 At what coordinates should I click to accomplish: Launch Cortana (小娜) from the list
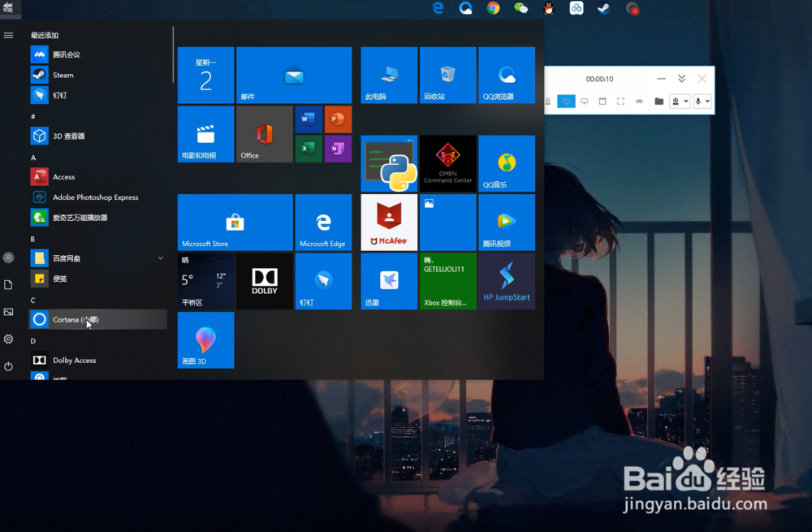click(98, 320)
